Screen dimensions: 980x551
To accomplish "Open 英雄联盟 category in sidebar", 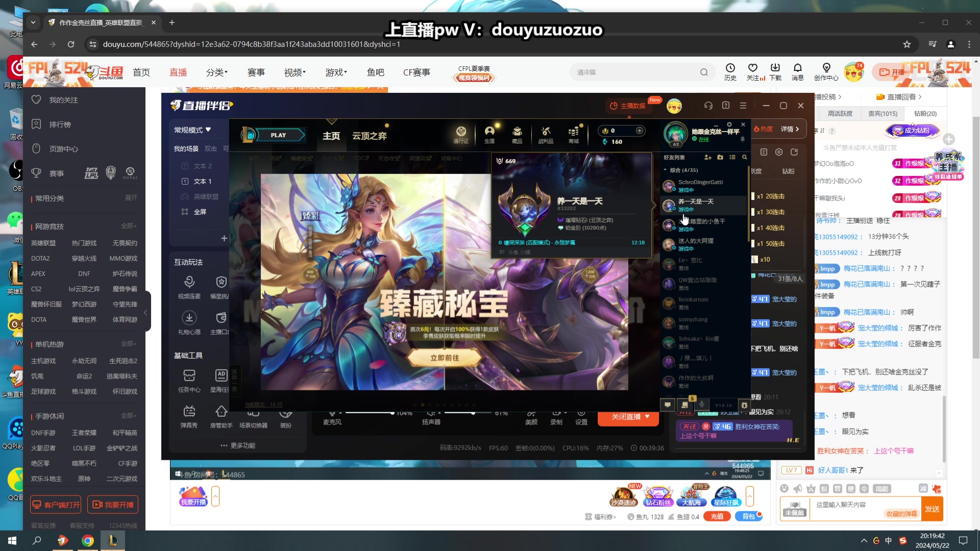I will point(43,243).
